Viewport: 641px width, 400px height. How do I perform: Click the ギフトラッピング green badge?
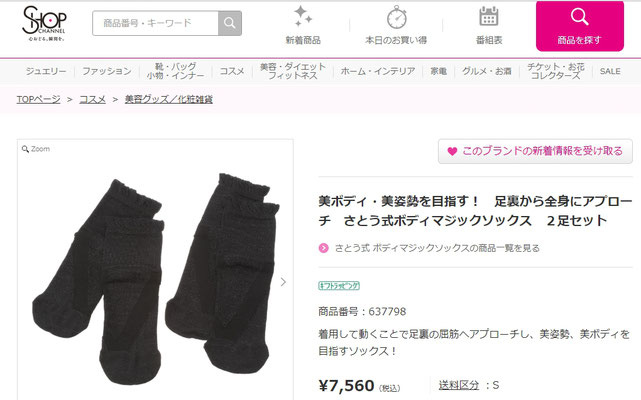pos(339,285)
